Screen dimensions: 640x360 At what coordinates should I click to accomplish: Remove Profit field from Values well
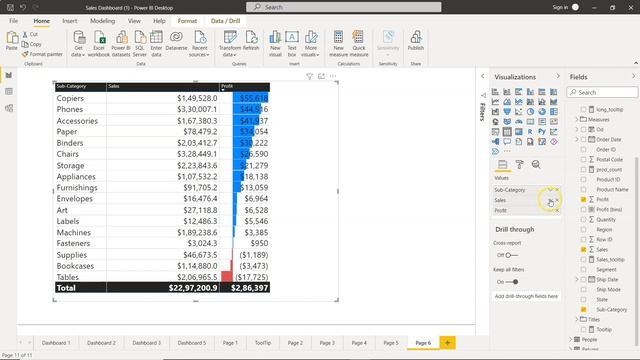[557, 210]
